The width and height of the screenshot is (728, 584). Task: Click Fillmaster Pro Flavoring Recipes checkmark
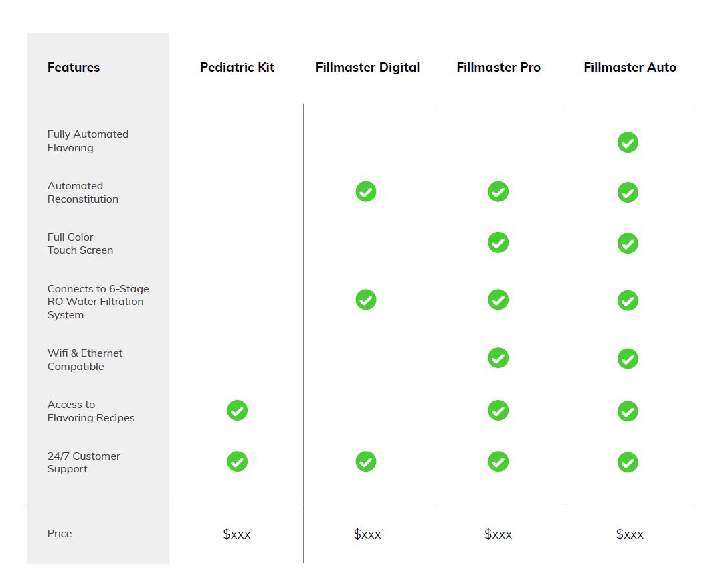[x=498, y=410]
